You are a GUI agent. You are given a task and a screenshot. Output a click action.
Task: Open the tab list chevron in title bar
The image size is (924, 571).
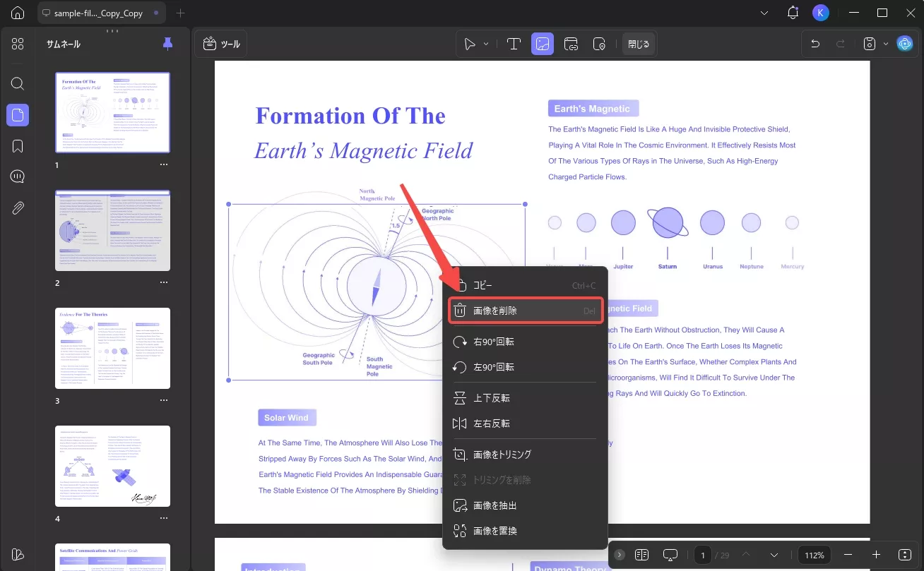click(764, 13)
